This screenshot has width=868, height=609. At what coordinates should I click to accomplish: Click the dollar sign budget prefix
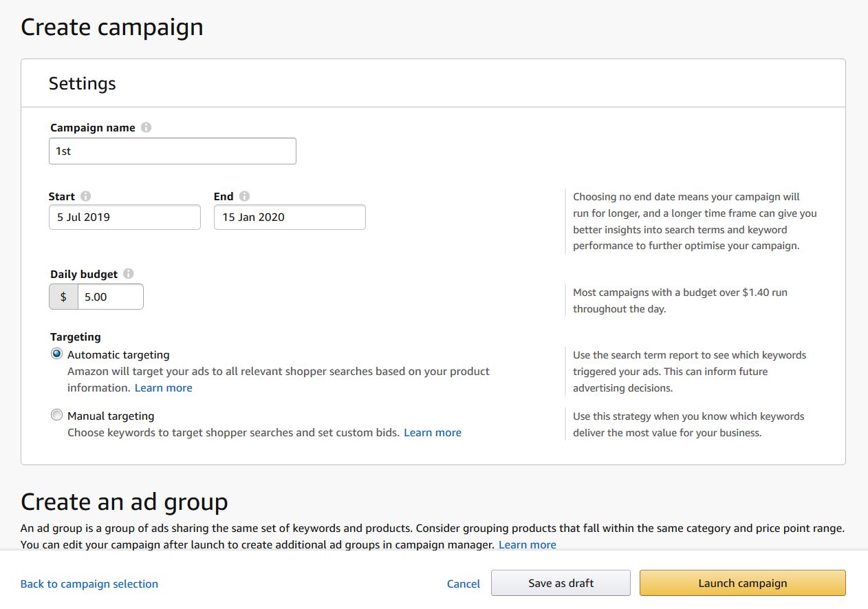[x=63, y=297]
